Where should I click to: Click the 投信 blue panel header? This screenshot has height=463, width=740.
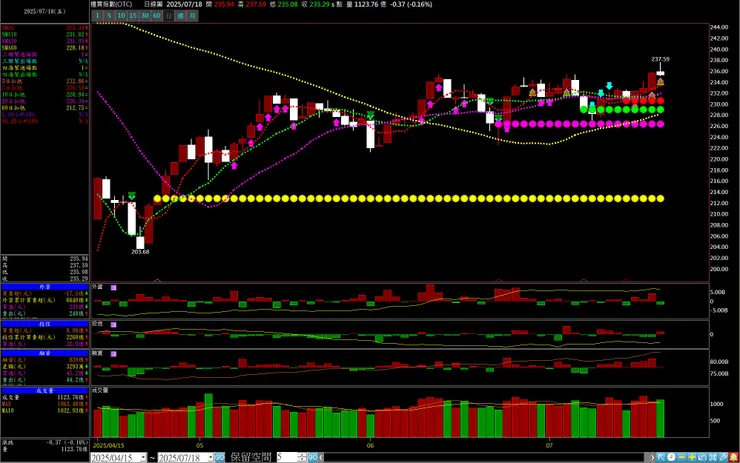click(x=45, y=324)
